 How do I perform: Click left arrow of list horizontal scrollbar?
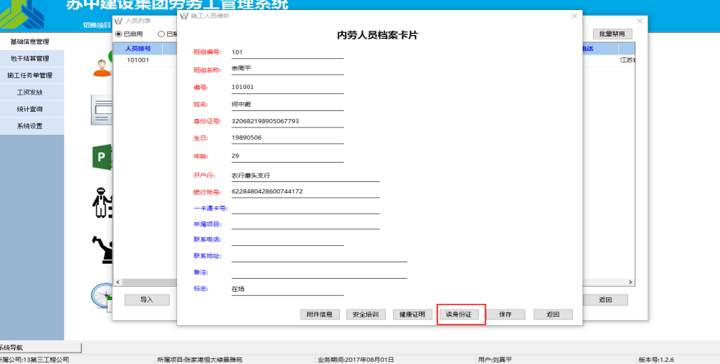tap(118, 282)
